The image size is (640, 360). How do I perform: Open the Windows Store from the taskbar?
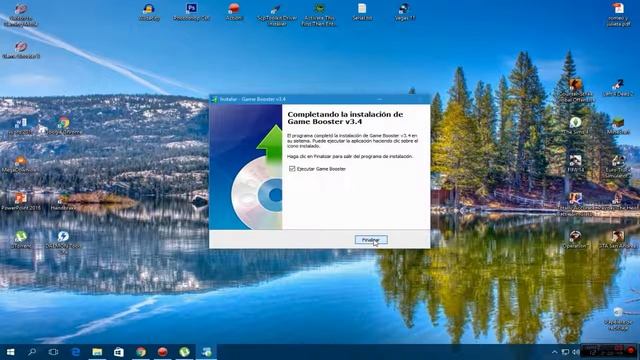coord(119,352)
